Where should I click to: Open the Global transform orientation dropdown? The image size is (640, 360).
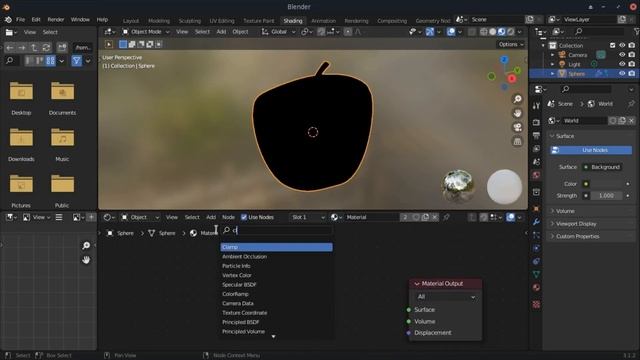pyautogui.click(x=278, y=32)
